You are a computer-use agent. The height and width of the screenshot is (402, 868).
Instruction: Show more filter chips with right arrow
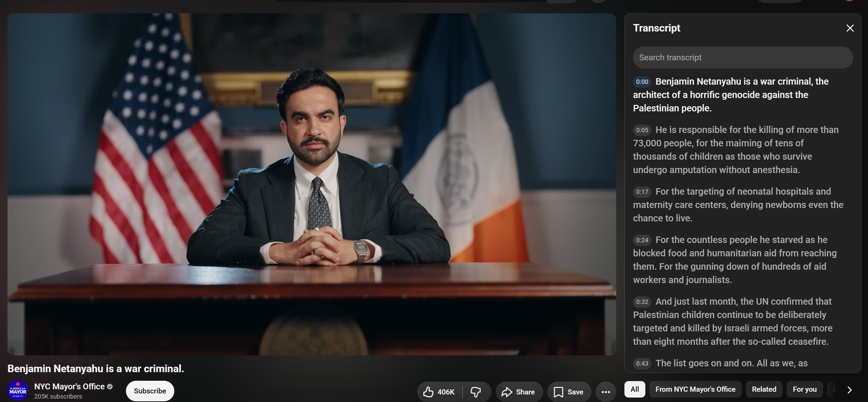pos(849,390)
